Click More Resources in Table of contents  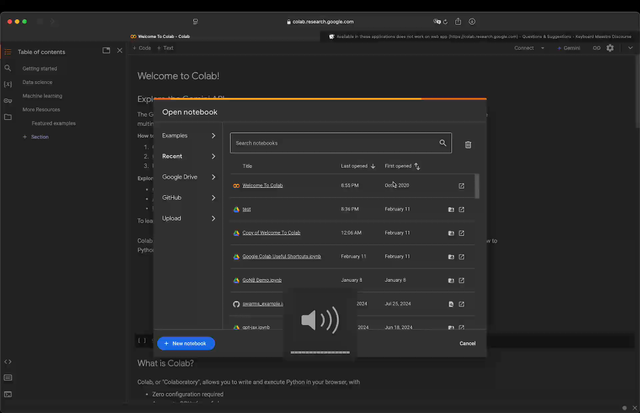click(41, 109)
